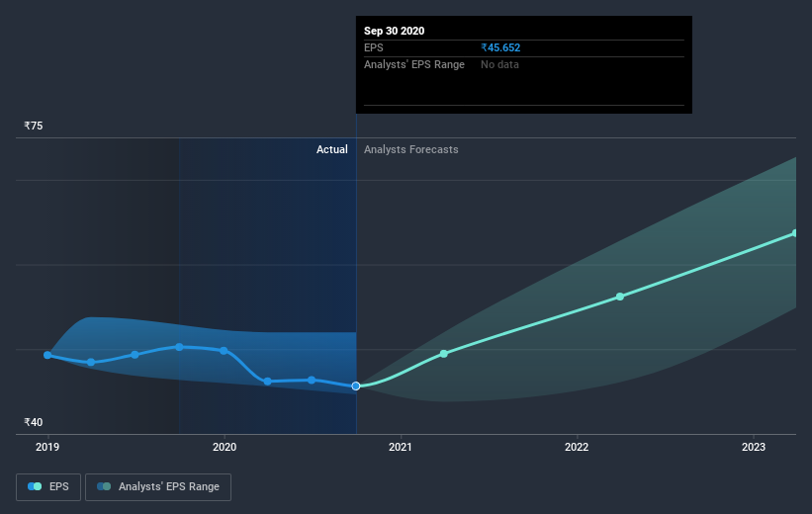Click the 'Sep 30 2020' tooltip date
Viewport: 812px width, 514px height.
(394, 31)
